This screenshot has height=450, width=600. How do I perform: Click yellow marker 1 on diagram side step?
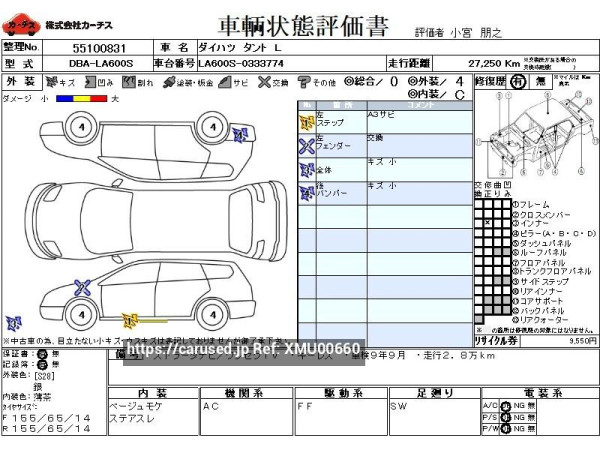129,321
